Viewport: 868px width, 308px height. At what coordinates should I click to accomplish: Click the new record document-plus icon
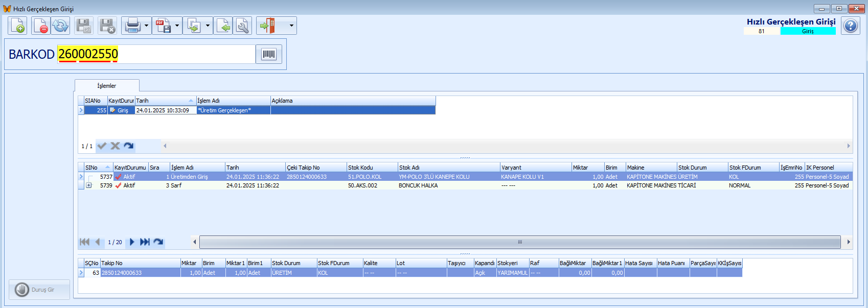[x=17, y=26]
